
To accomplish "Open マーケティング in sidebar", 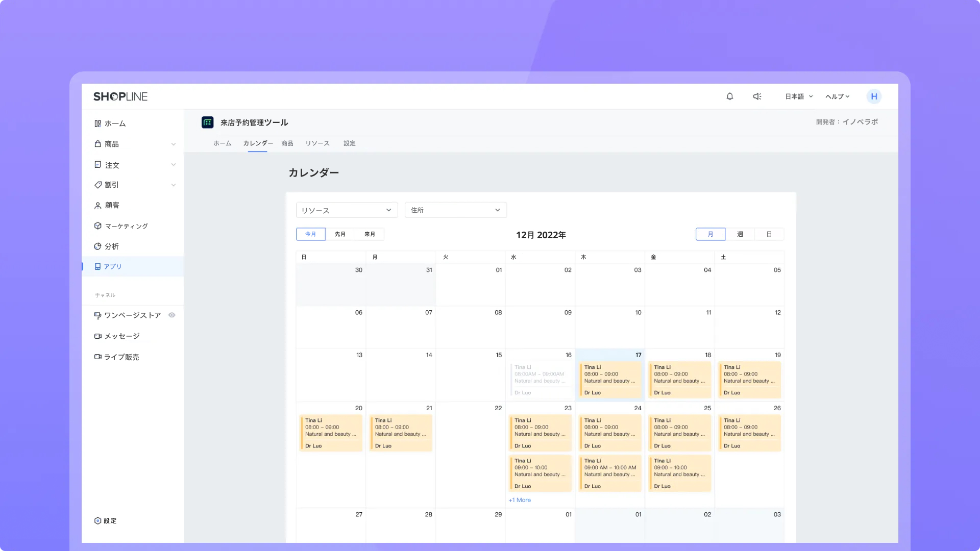I will (126, 226).
